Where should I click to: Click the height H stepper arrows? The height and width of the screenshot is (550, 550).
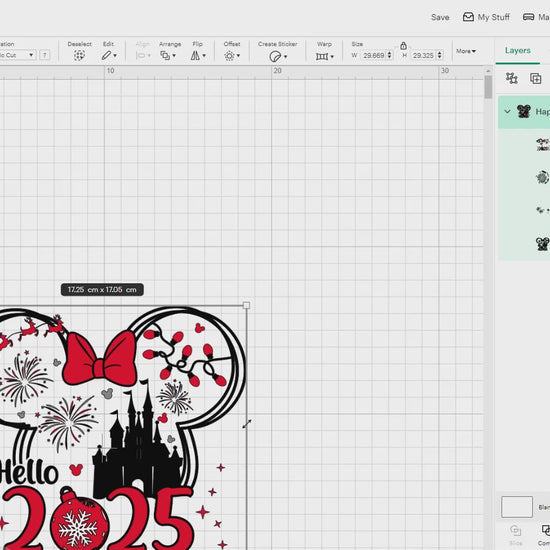[x=440, y=55]
